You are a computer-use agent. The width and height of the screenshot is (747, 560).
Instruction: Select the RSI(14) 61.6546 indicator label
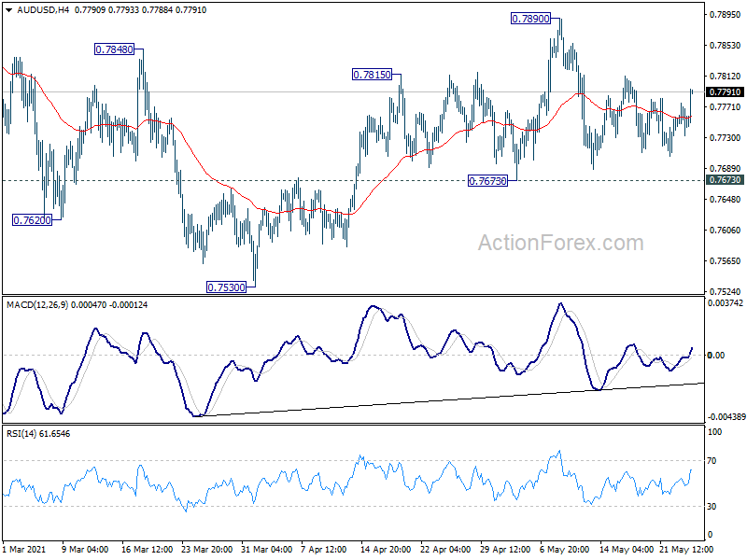38,434
